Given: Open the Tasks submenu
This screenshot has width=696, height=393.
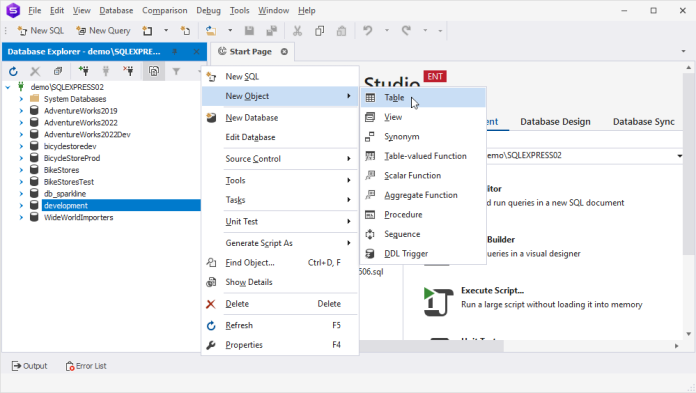Looking at the screenshot, I should tap(280, 200).
